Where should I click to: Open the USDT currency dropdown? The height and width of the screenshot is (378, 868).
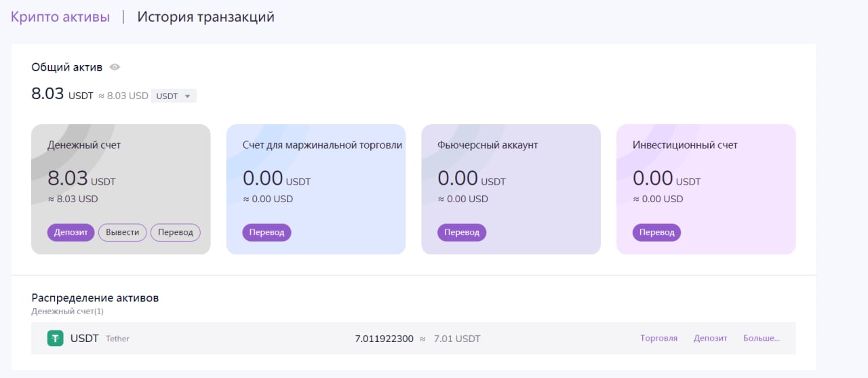(x=174, y=96)
